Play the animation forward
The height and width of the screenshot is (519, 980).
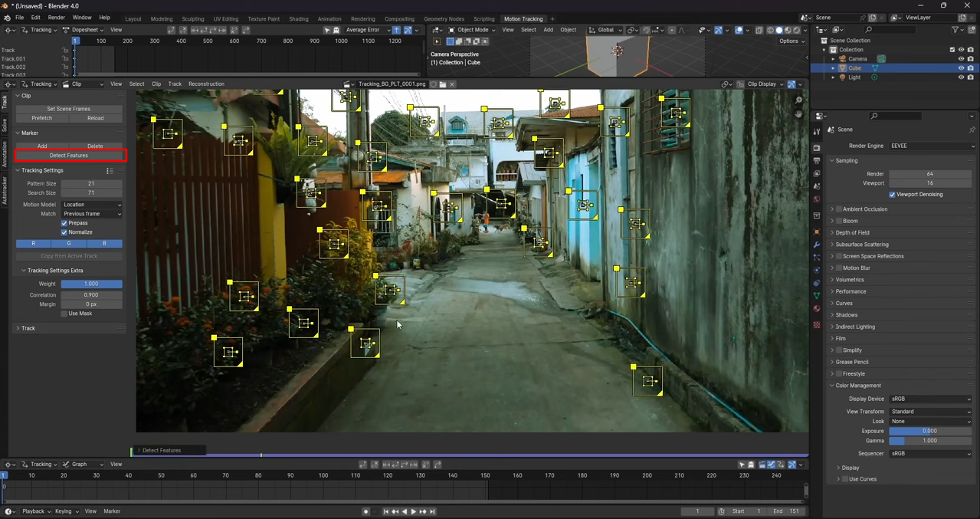(414, 511)
